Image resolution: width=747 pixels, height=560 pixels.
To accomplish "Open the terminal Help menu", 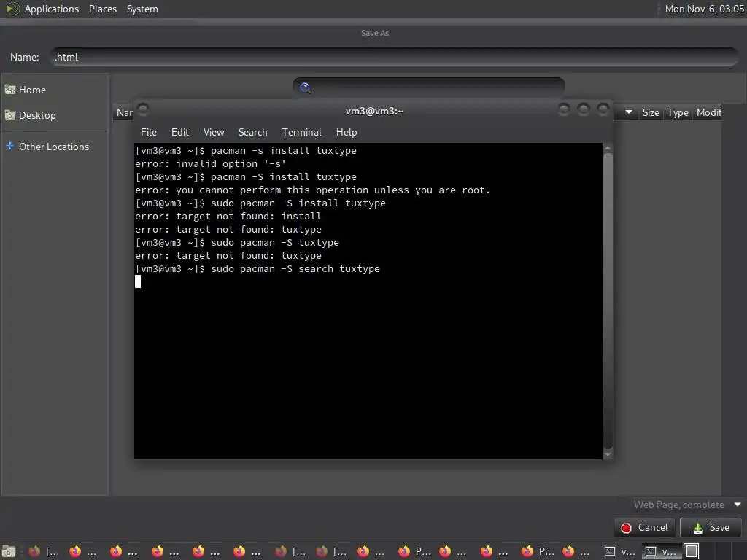I will (347, 133).
